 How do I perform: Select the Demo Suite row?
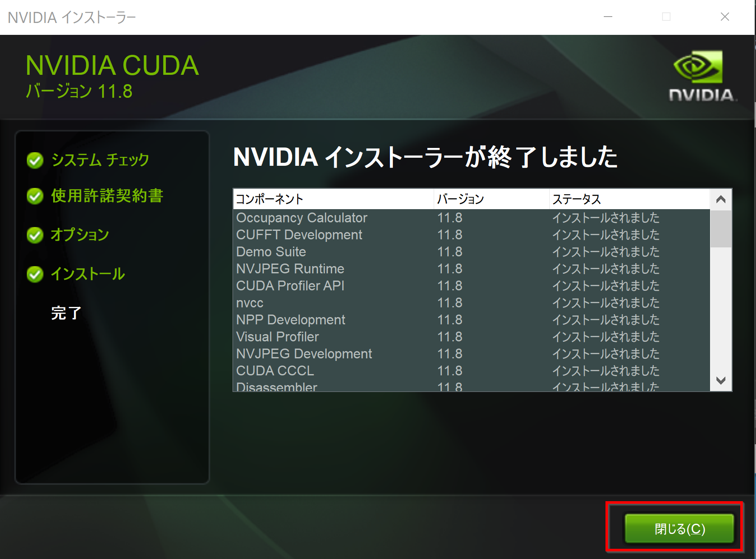click(x=472, y=252)
